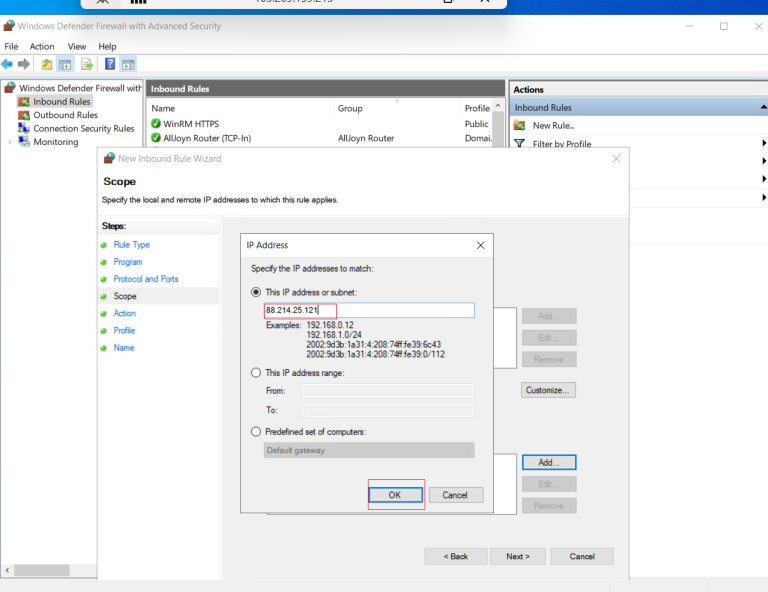Collapse the Inbound Rules actions section

762,107
